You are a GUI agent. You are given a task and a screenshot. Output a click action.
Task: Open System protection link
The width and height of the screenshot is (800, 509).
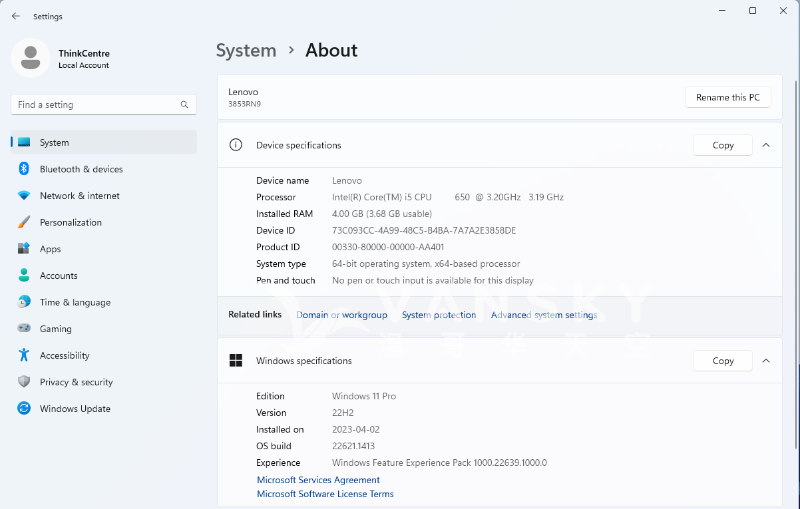(x=439, y=315)
